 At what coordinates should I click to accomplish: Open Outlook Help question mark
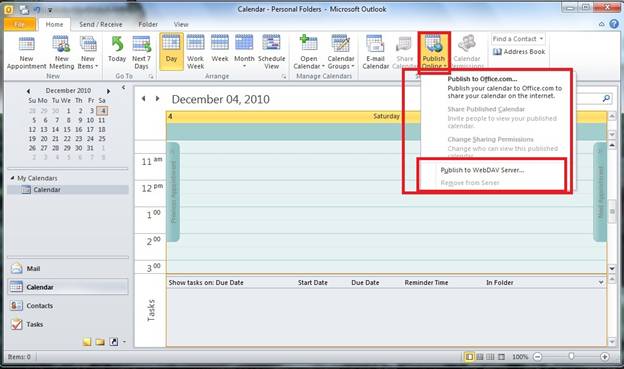614,24
